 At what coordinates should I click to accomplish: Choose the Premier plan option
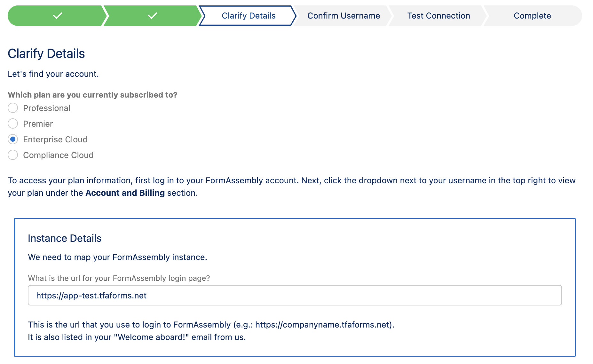point(13,124)
